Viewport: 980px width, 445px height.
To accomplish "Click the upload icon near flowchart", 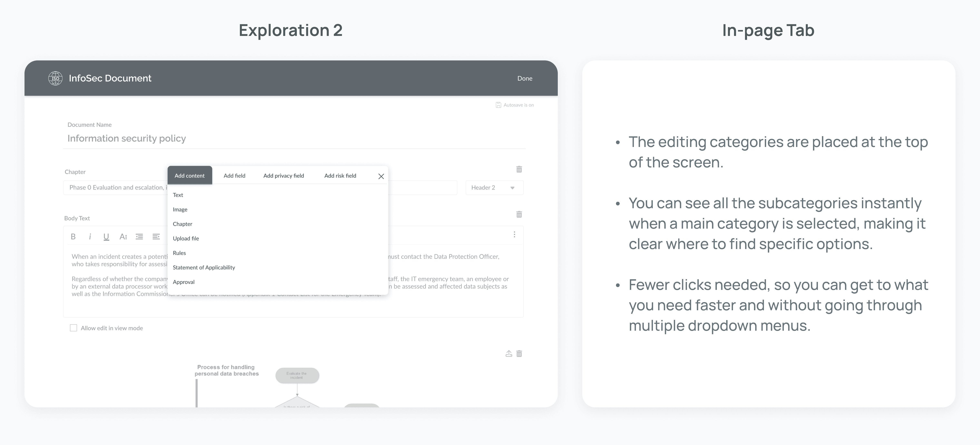I will pos(509,354).
